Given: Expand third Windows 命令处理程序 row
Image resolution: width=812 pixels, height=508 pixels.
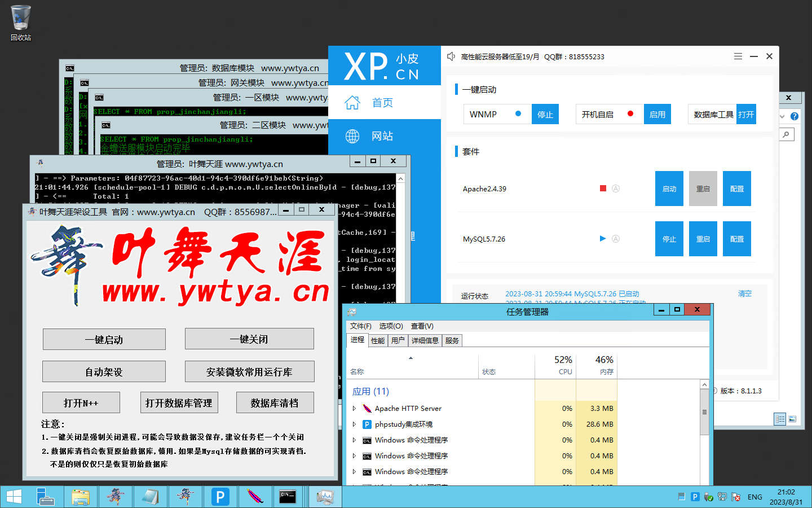Looking at the screenshot, I should [x=354, y=471].
